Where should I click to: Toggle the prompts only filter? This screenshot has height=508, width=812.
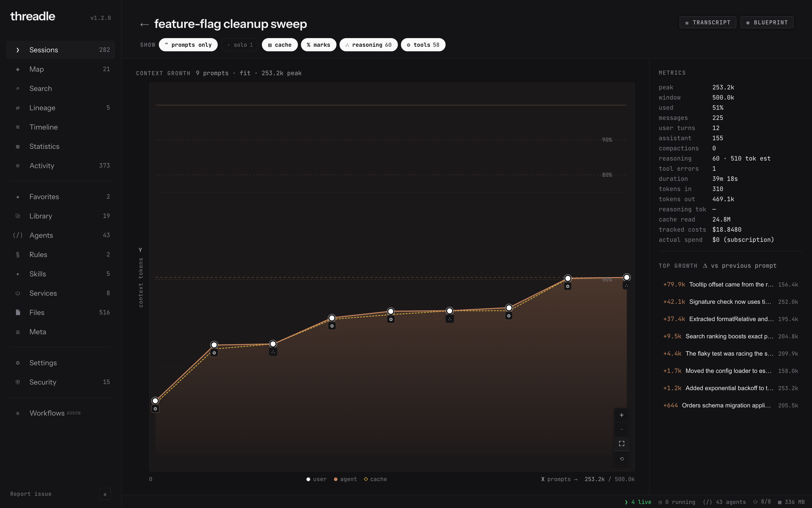coord(188,45)
